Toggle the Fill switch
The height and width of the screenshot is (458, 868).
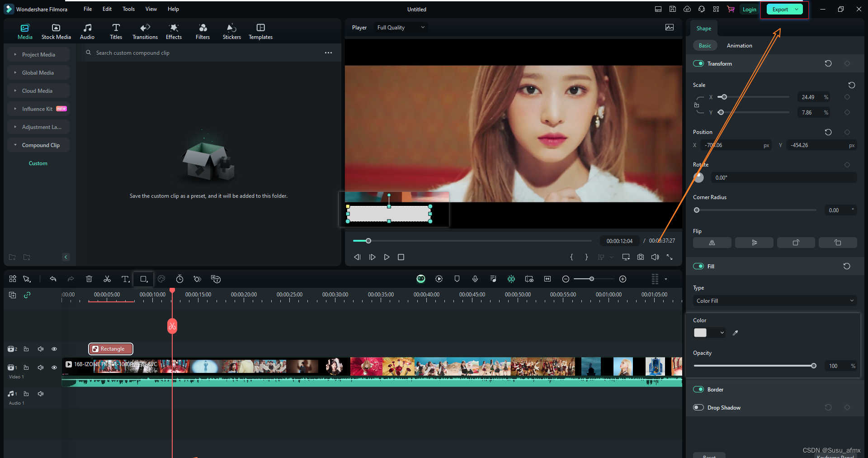click(698, 267)
